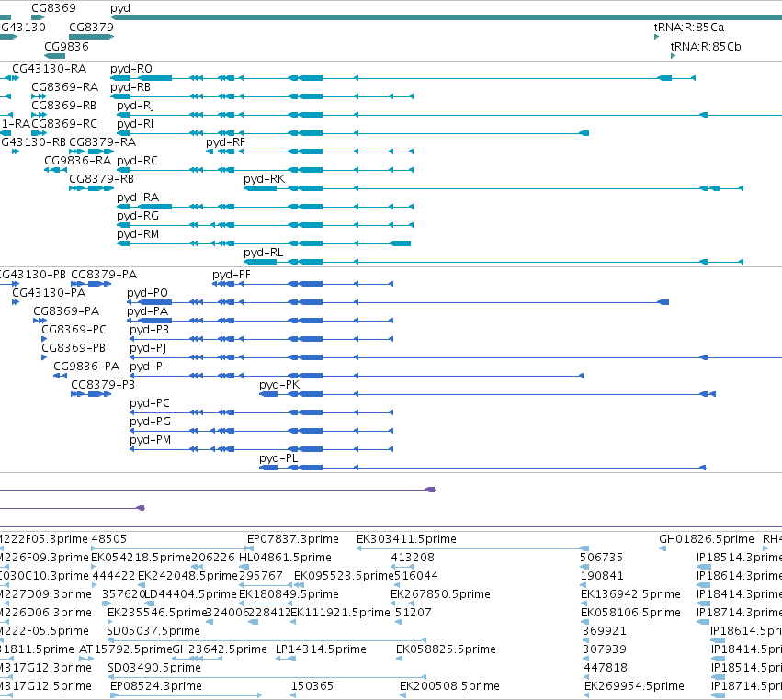Open the GH01826.5prime cDNA label
The height and width of the screenshot is (700, 782).
pos(707,539)
